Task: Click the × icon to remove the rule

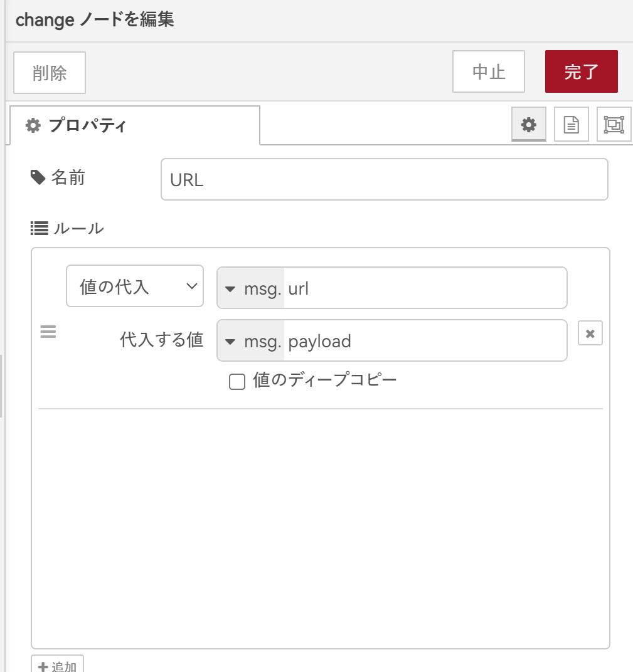Action: [589, 333]
